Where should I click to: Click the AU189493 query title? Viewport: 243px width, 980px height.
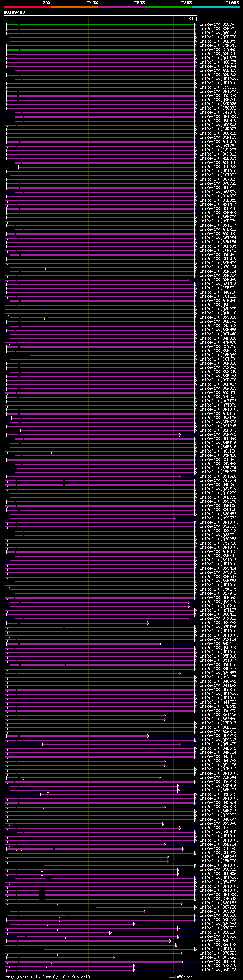(14, 12)
